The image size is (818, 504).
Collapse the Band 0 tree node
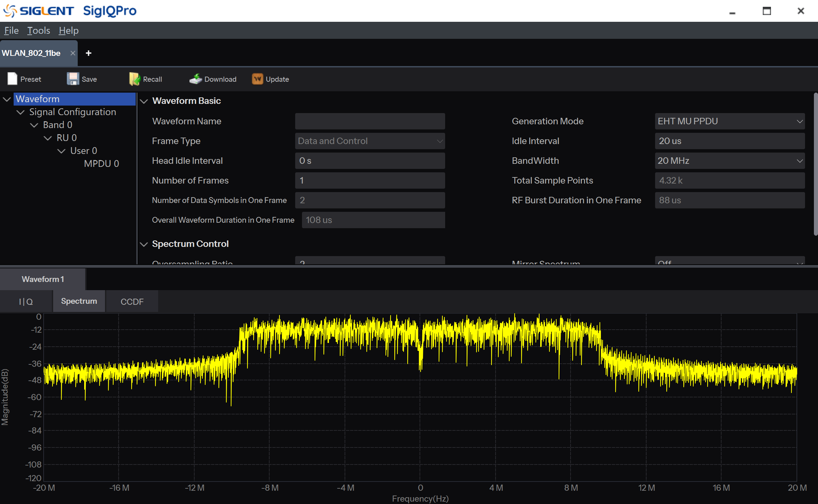click(x=34, y=125)
